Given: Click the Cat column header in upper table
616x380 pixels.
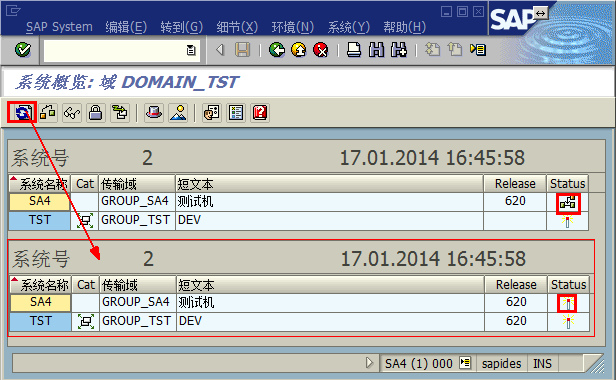Looking at the screenshot, I should (85, 184).
